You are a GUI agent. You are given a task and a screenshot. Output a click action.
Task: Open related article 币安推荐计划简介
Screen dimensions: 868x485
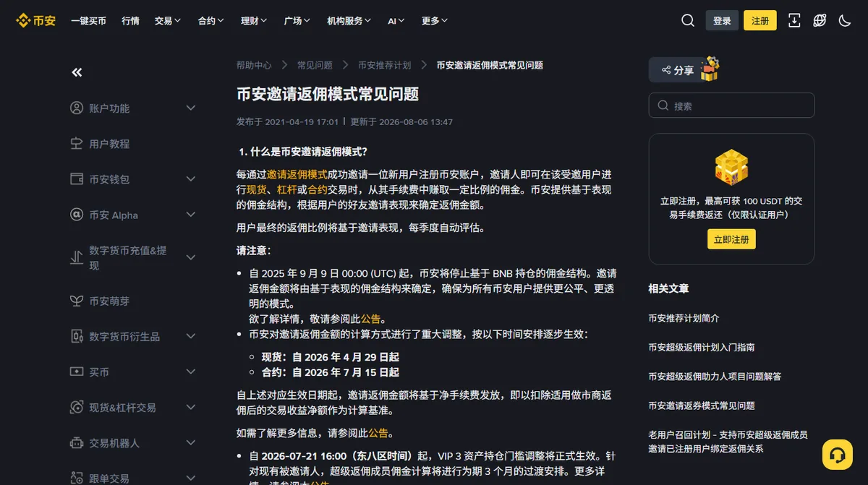click(684, 318)
